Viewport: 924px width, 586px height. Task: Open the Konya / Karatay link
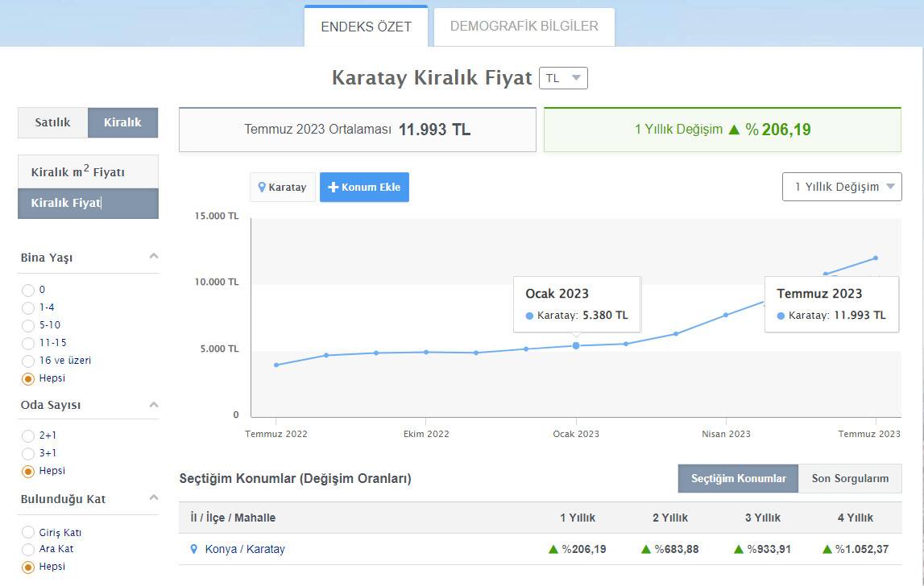pyautogui.click(x=245, y=549)
